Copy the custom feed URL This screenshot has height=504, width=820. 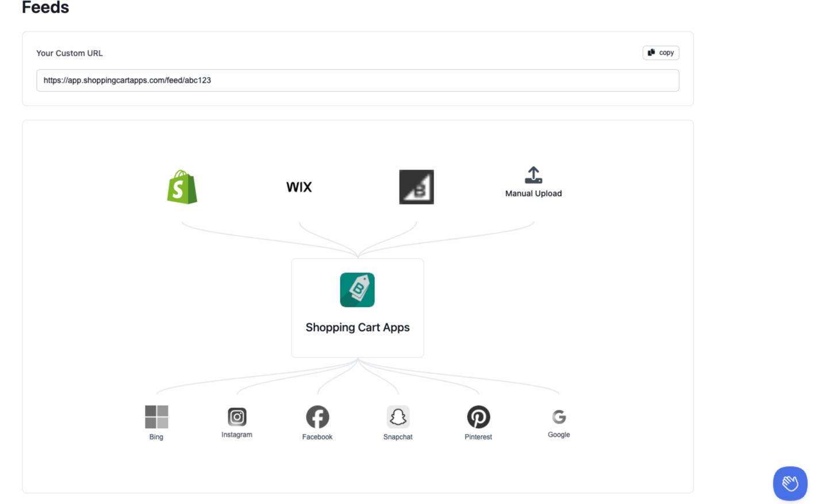[x=661, y=52]
